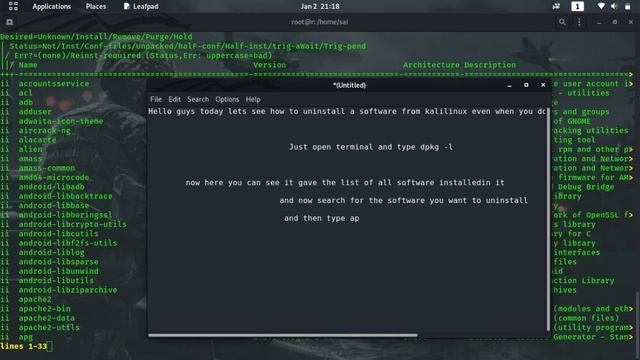Screen dimensions: 640x360
Task: Click 'android-libcrypto-utils' in terminal
Action: (x=72, y=224)
